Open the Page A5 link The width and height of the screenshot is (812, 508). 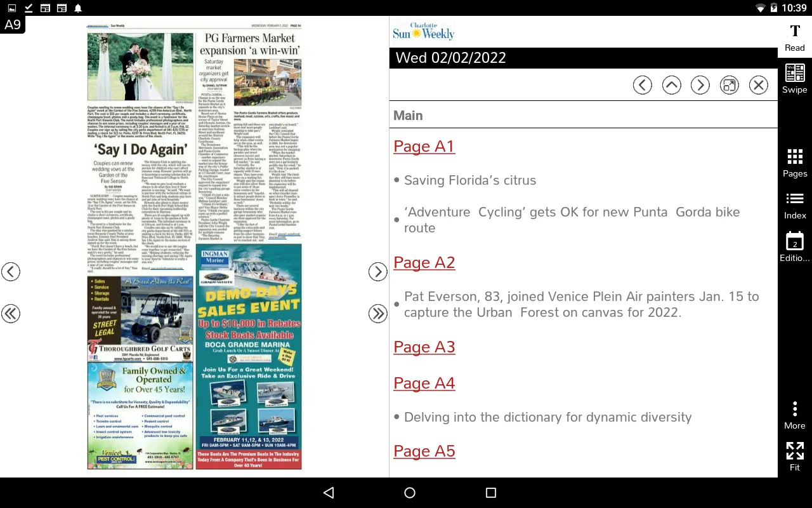424,451
